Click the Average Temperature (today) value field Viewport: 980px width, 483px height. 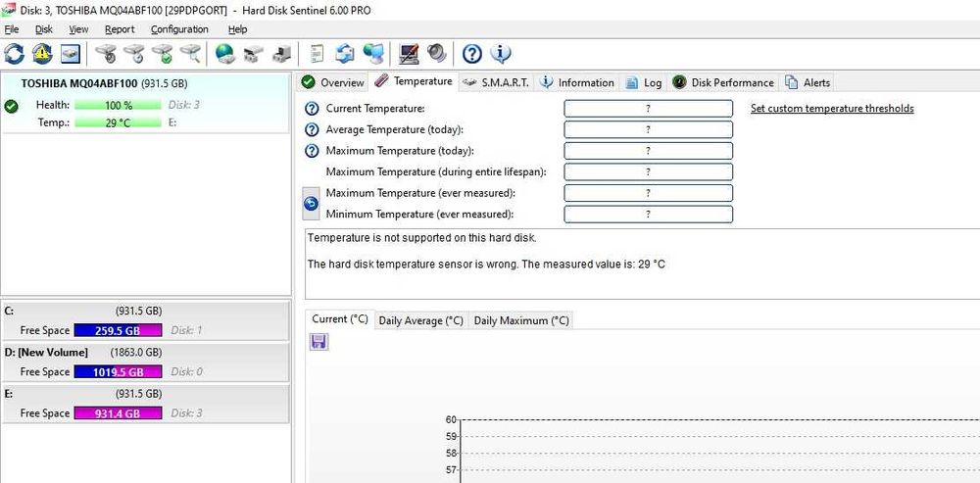click(648, 130)
